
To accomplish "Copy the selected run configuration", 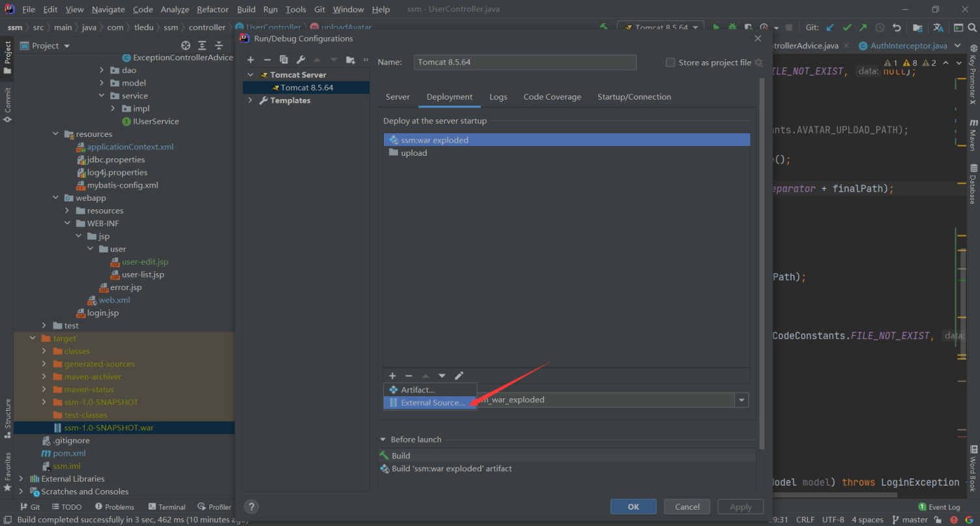I will pos(283,60).
